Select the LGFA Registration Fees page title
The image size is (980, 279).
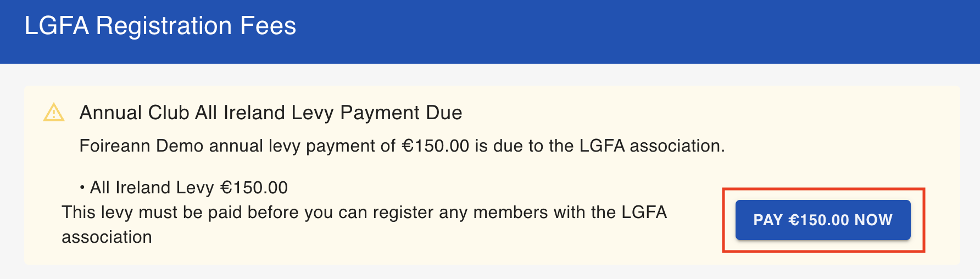[x=160, y=26]
